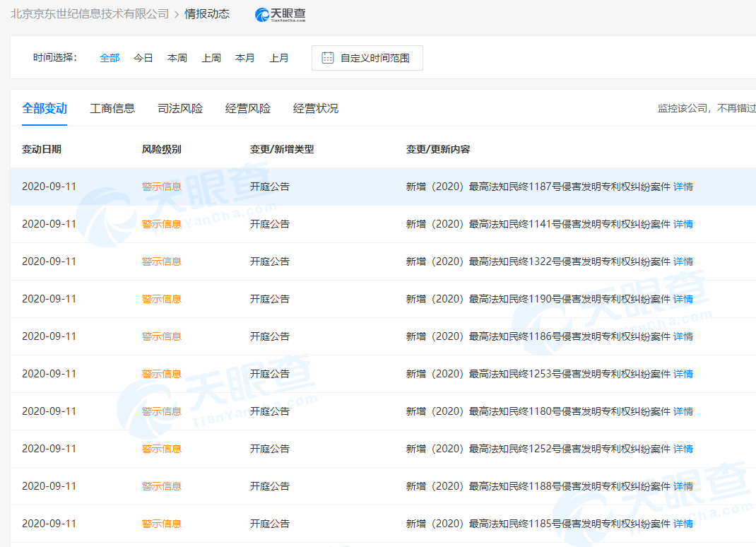Filter changes by 本周
The height and width of the screenshot is (547, 756).
point(177,58)
